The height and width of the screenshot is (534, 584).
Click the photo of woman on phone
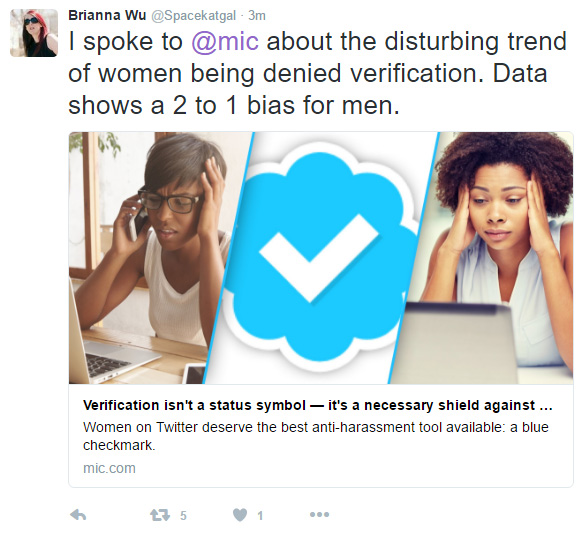[x=149, y=258]
